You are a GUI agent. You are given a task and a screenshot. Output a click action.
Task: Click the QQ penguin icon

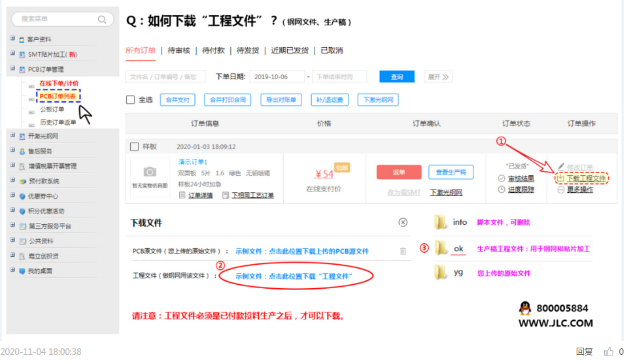coord(525,308)
